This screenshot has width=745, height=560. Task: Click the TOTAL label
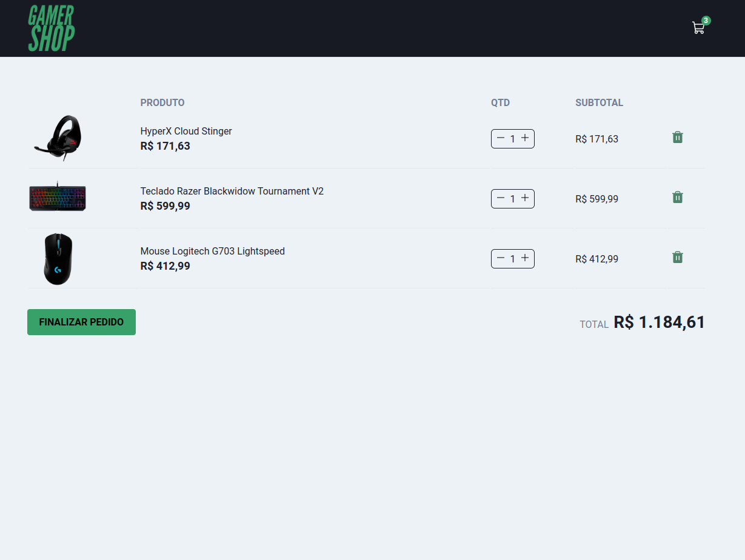tap(594, 324)
